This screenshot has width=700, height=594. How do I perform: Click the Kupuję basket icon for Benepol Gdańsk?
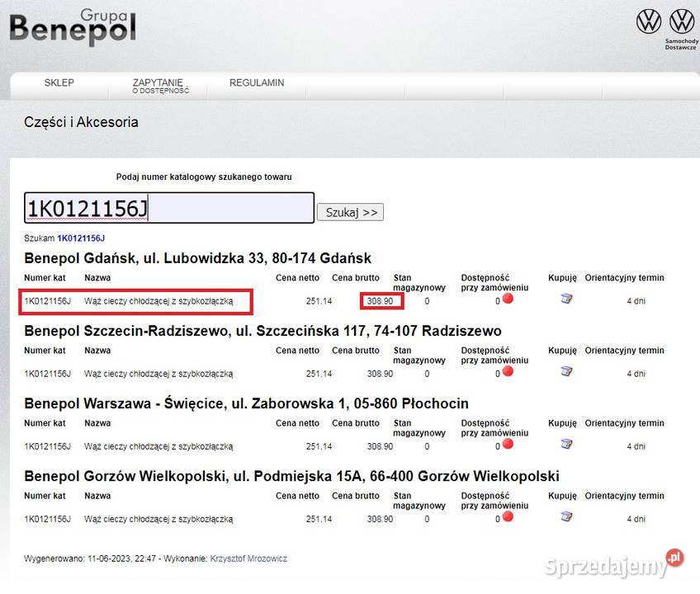pos(565,299)
